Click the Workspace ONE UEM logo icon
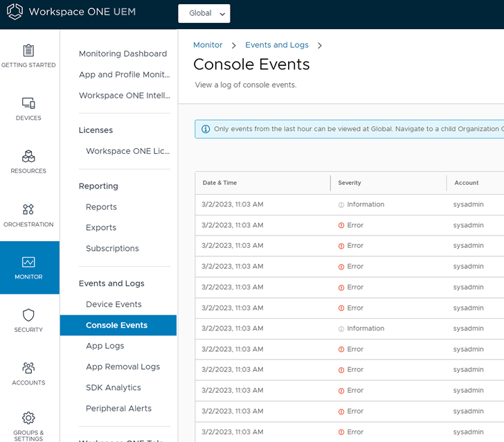The width and height of the screenshot is (504, 442). [x=15, y=12]
